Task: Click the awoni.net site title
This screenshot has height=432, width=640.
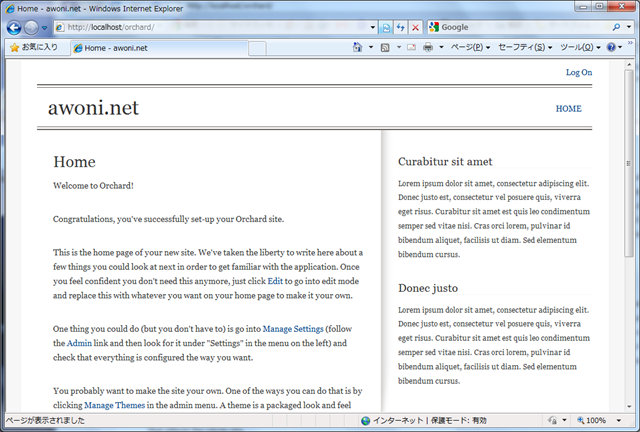Action: pyautogui.click(x=93, y=108)
